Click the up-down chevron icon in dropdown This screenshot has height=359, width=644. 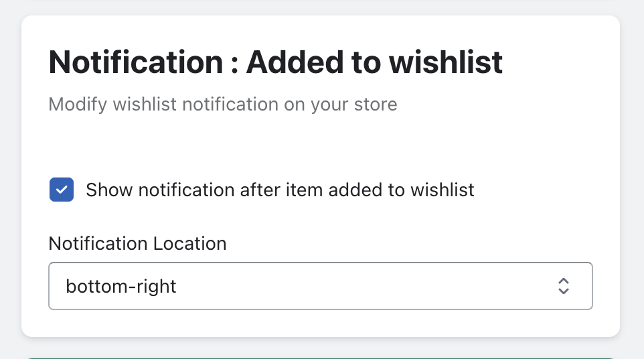pyautogui.click(x=564, y=286)
